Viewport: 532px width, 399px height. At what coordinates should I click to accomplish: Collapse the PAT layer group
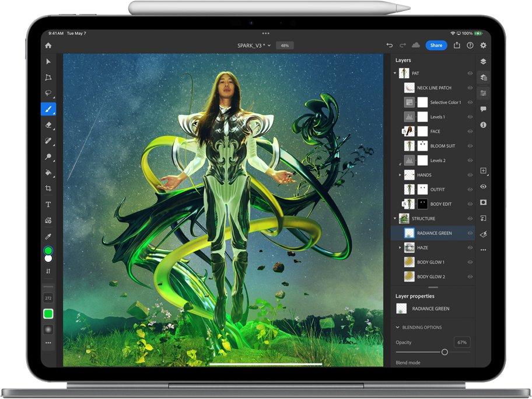(395, 73)
